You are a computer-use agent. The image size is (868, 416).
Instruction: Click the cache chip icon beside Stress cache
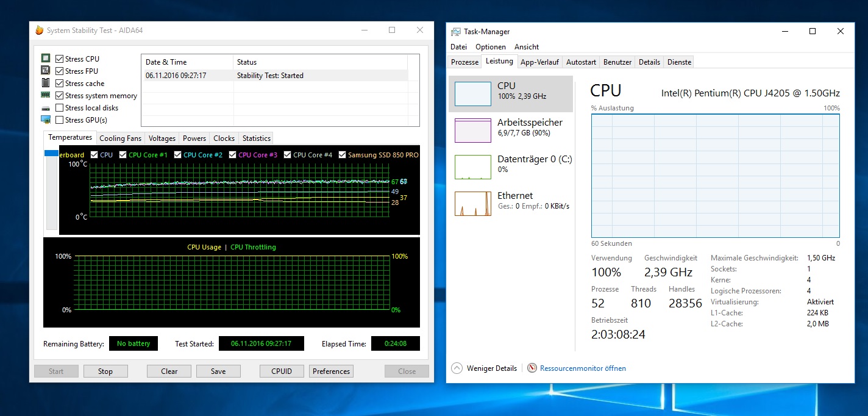pyautogui.click(x=46, y=83)
